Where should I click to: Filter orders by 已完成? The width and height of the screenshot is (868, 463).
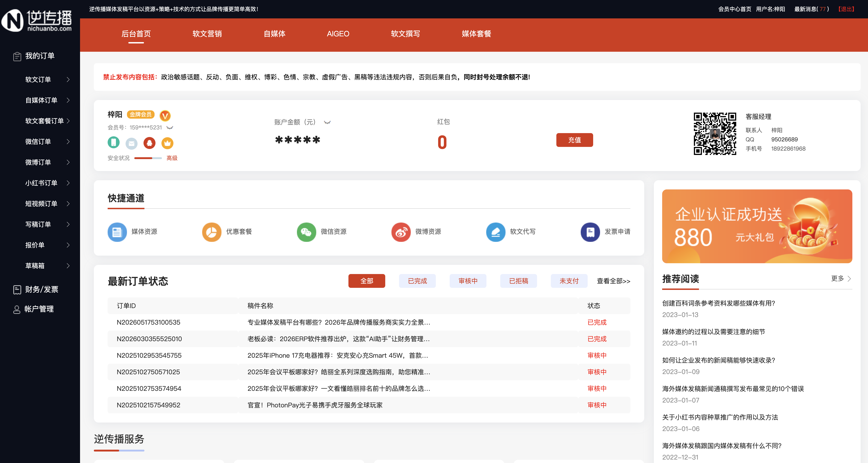[417, 281]
